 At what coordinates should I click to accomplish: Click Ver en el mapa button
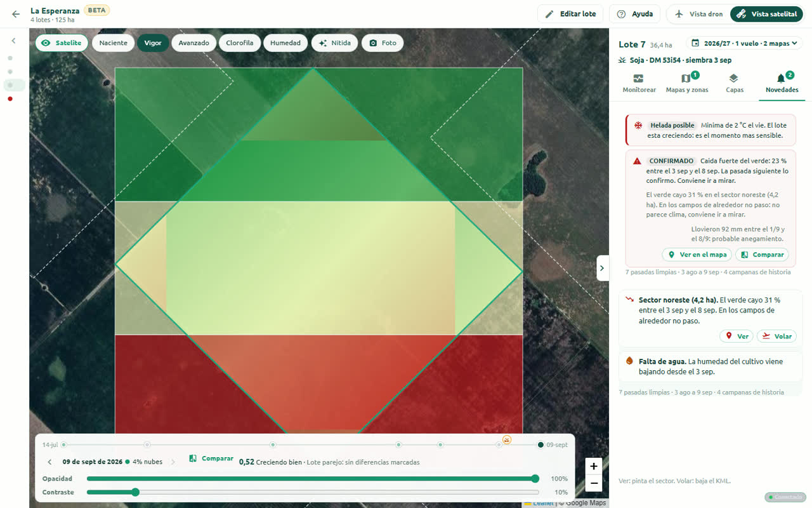pyautogui.click(x=697, y=254)
